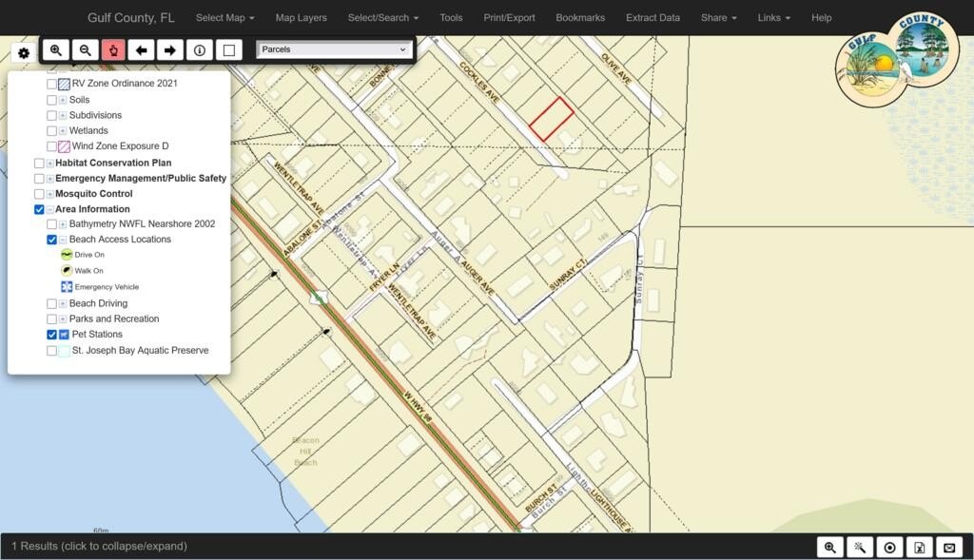This screenshot has height=560, width=974.
Task: Open the Map Layers menu item
Action: pos(302,17)
